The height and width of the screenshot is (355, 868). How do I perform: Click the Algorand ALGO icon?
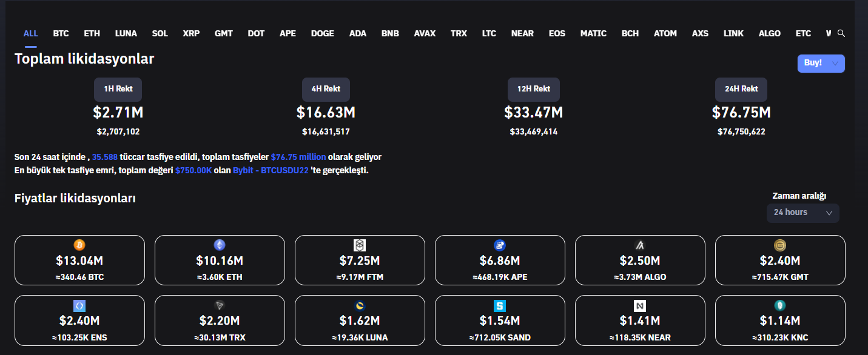640,245
